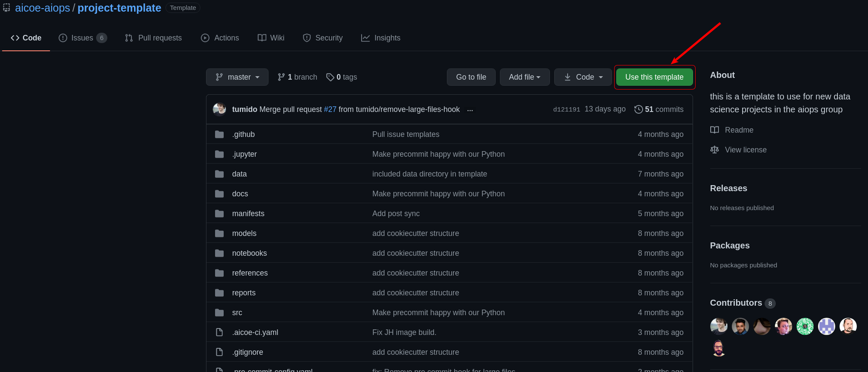Open the Issues tab

point(83,38)
